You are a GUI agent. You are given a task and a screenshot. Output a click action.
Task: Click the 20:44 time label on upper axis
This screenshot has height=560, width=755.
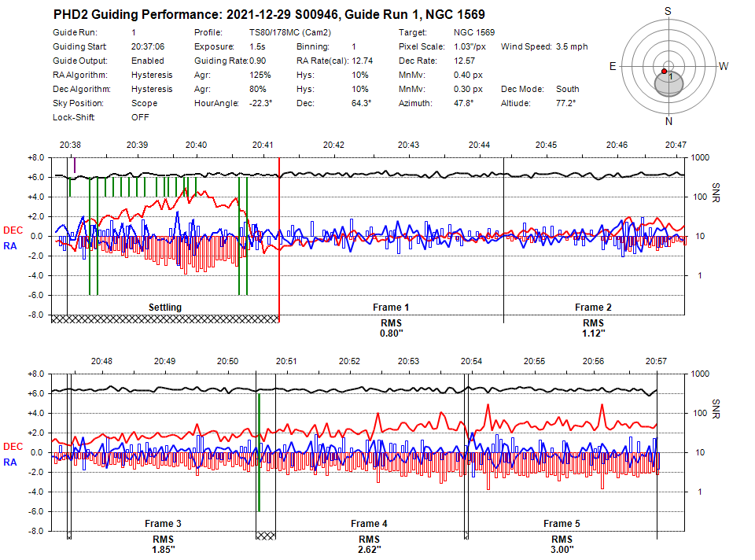click(479, 145)
